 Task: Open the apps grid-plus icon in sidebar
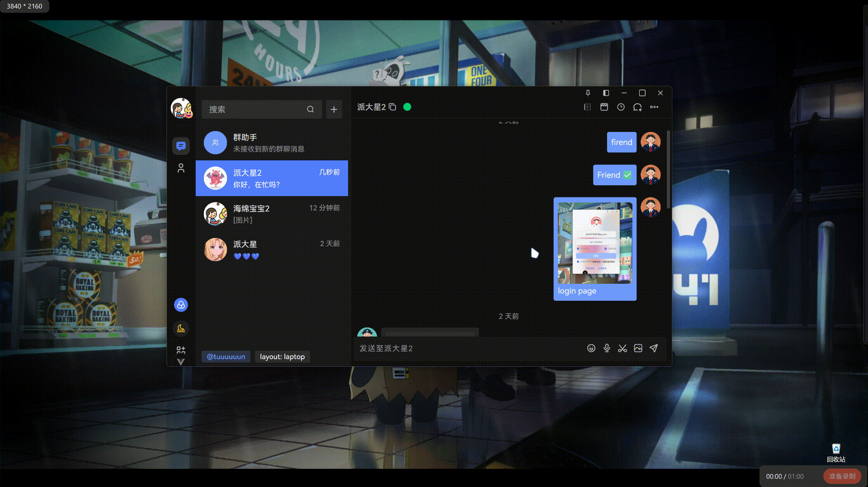pos(181,350)
